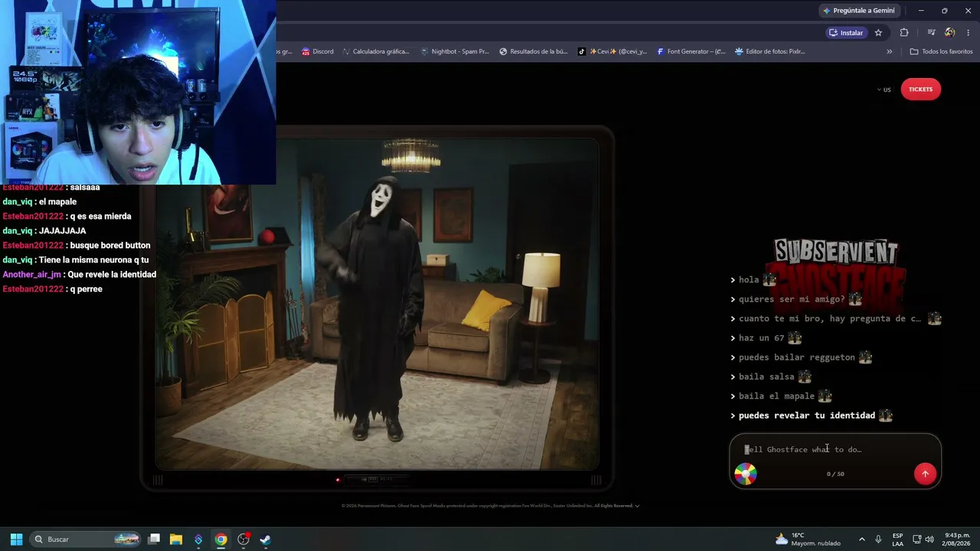Open Task View in the taskbar
The width and height of the screenshot is (980, 551).
(x=154, y=540)
